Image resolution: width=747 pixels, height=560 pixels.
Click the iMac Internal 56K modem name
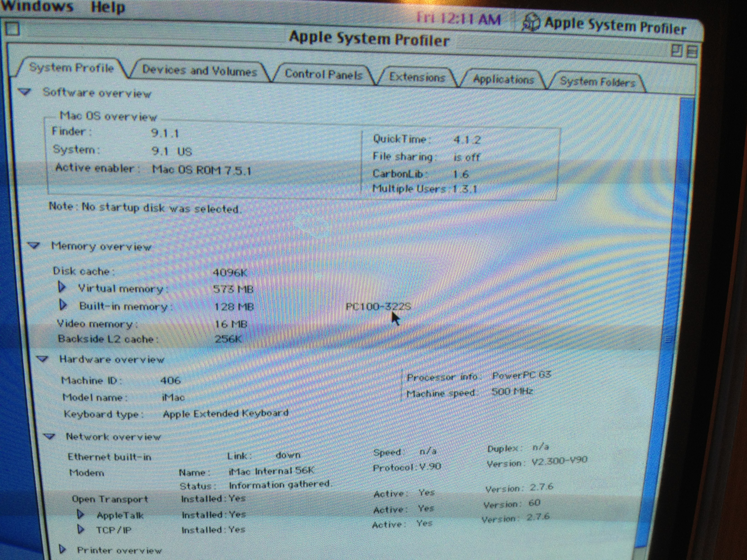pyautogui.click(x=271, y=471)
